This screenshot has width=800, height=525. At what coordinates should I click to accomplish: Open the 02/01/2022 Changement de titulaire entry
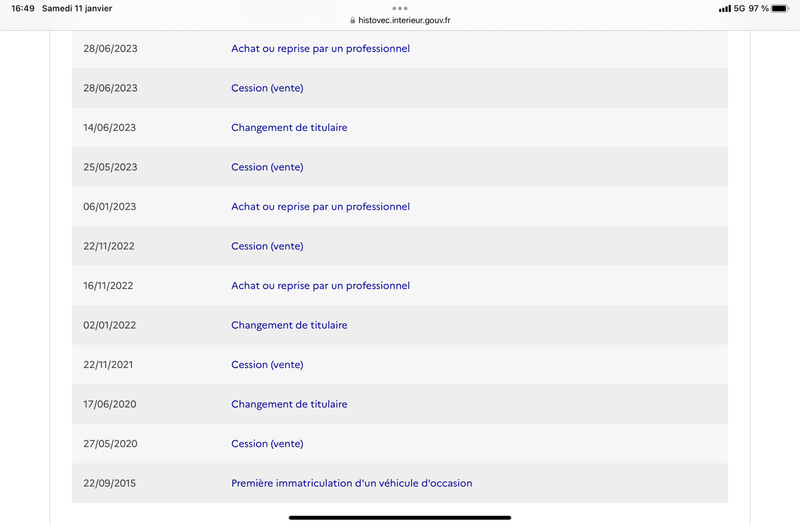tap(289, 325)
